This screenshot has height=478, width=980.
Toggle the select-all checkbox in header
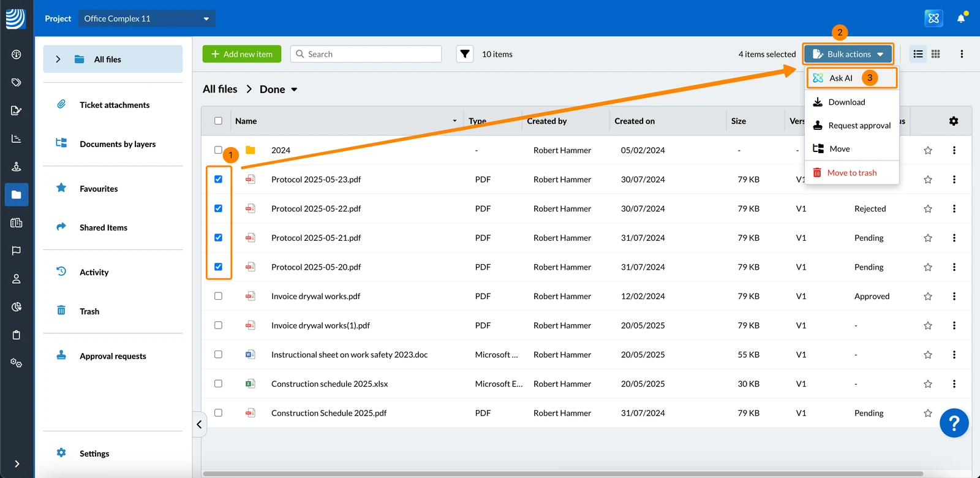click(218, 121)
